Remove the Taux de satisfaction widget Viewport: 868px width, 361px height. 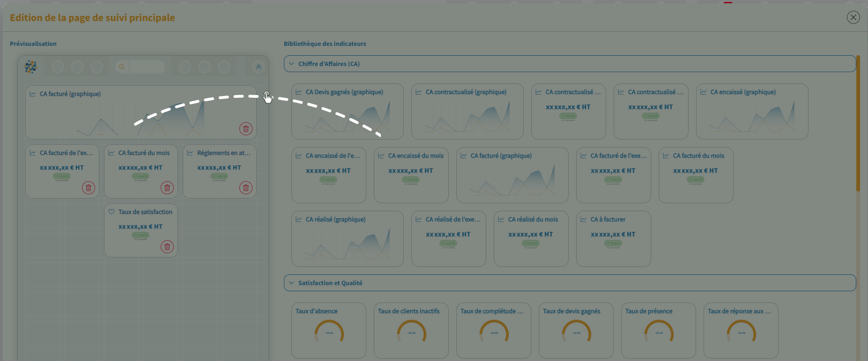[x=167, y=247]
